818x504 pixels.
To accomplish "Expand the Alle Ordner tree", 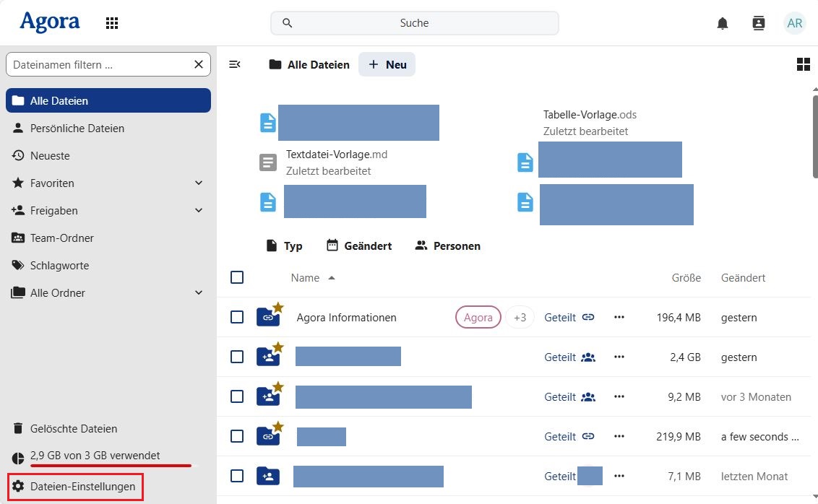I will pos(199,293).
